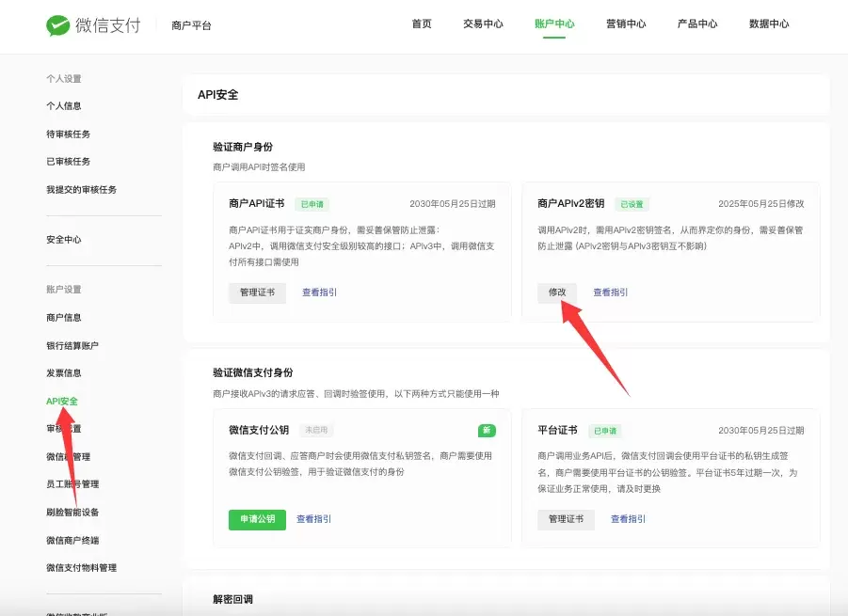Screen dimensions: 848x616
Task: Open 查看指引 link for 商户API证书
Action: click(319, 292)
